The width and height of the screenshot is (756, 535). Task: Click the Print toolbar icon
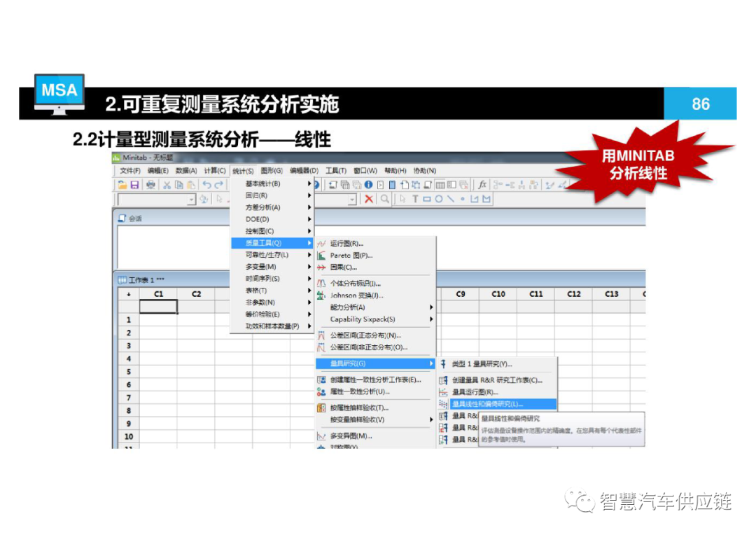(x=150, y=185)
